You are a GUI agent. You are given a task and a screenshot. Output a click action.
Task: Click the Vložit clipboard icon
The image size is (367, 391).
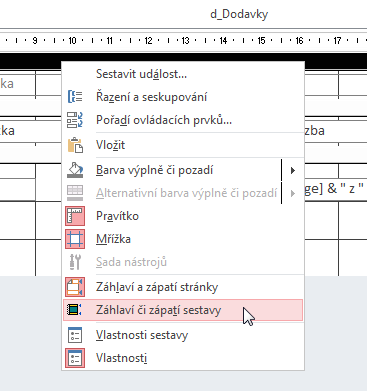(75, 145)
